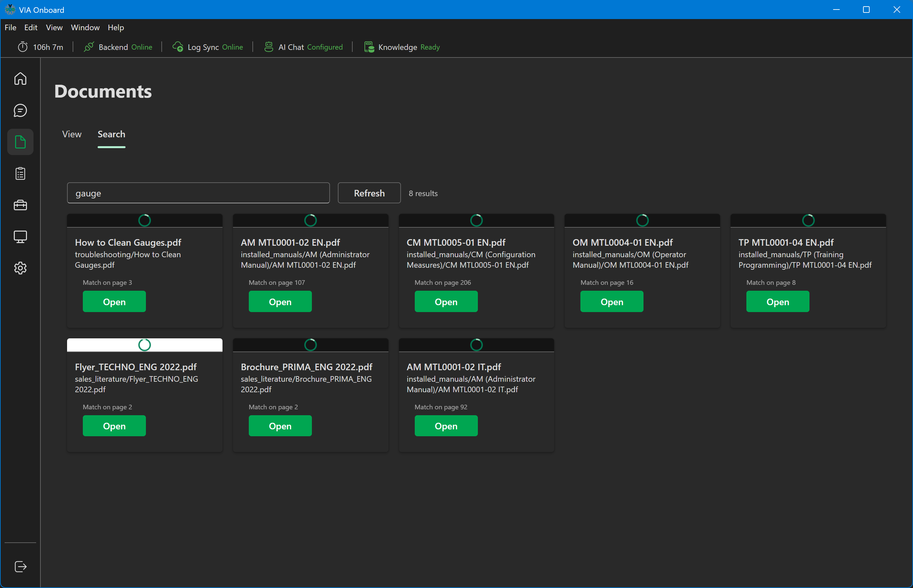Screen dimensions: 913x588
Task: Click the Flyer_TECHNO_ENG white thumbnail preview
Action: (x=144, y=345)
